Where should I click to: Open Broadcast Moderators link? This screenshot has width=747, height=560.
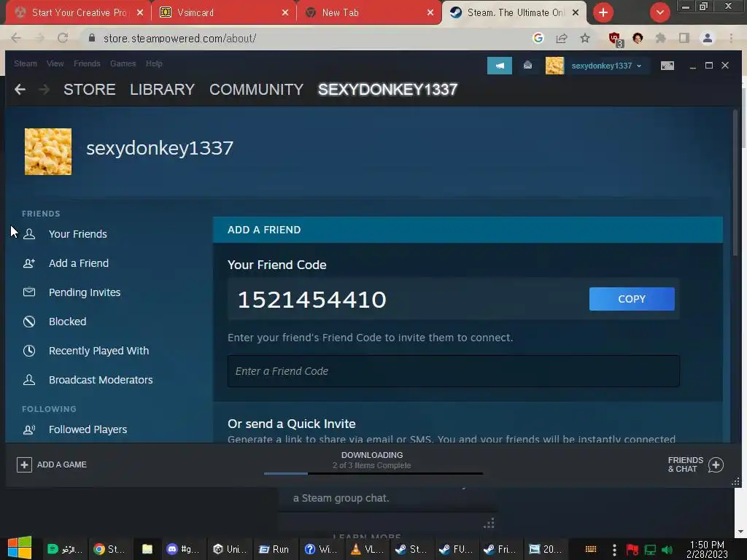pos(101,380)
